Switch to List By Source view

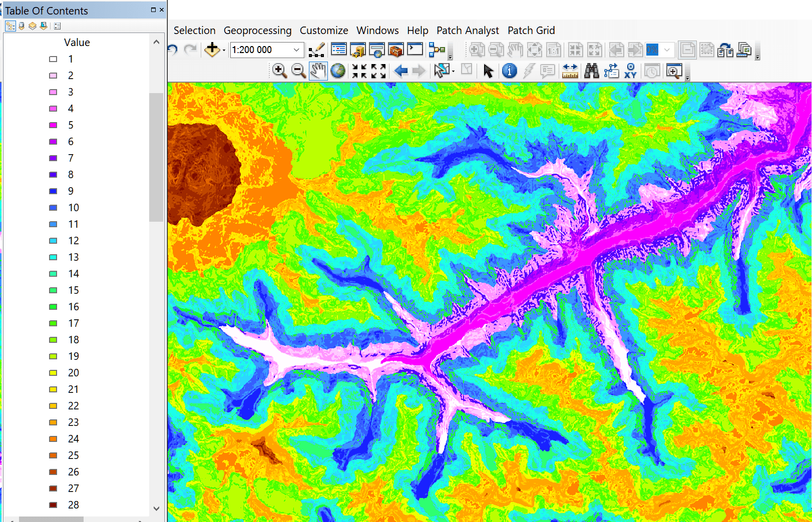22,26
